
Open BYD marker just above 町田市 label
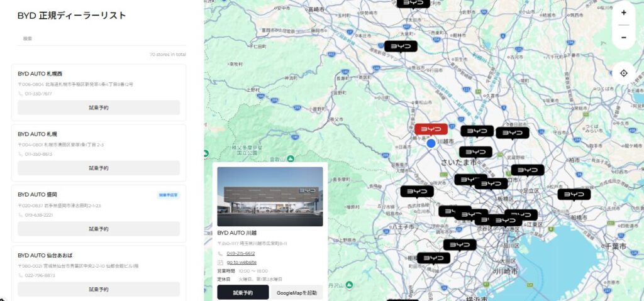(434, 258)
